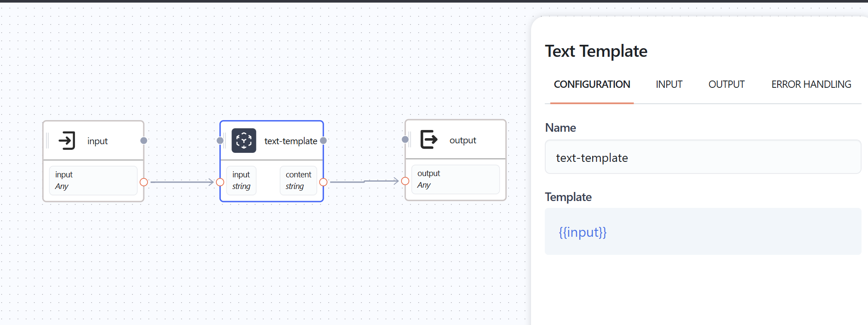Click text-template's left input port circle

[x=220, y=182]
